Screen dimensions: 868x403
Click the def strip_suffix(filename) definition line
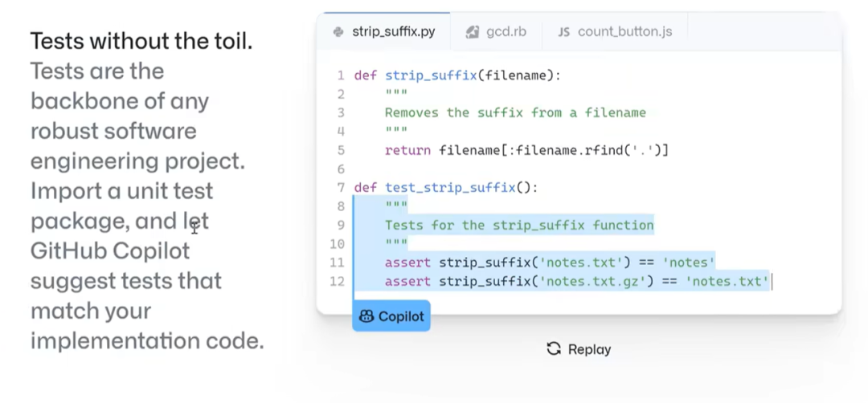pyautogui.click(x=457, y=75)
